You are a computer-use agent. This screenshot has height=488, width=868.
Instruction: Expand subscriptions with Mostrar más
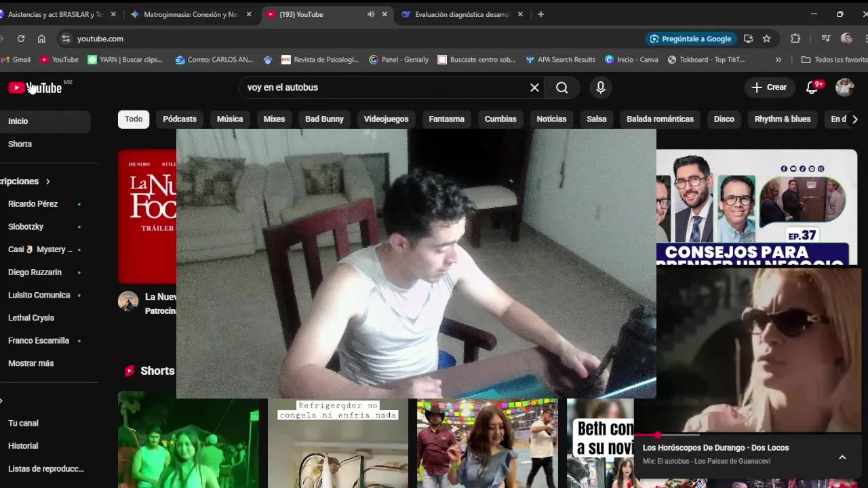click(31, 363)
